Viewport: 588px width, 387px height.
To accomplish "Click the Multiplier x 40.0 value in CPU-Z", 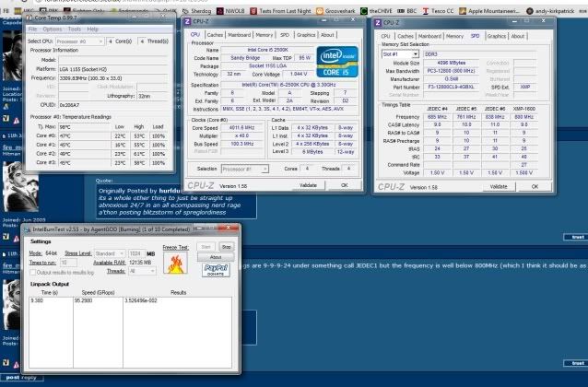I will 241,135.
